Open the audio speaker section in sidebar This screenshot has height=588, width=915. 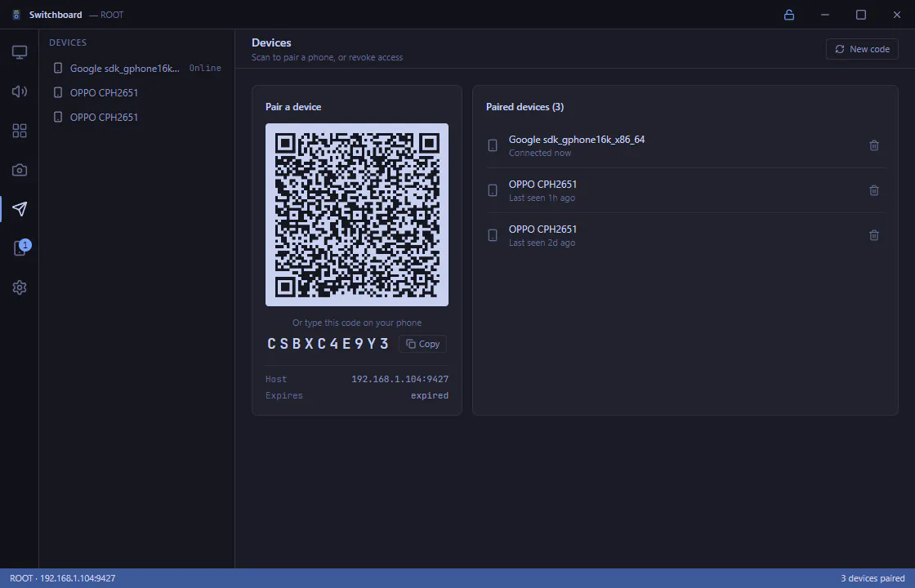pyautogui.click(x=20, y=91)
